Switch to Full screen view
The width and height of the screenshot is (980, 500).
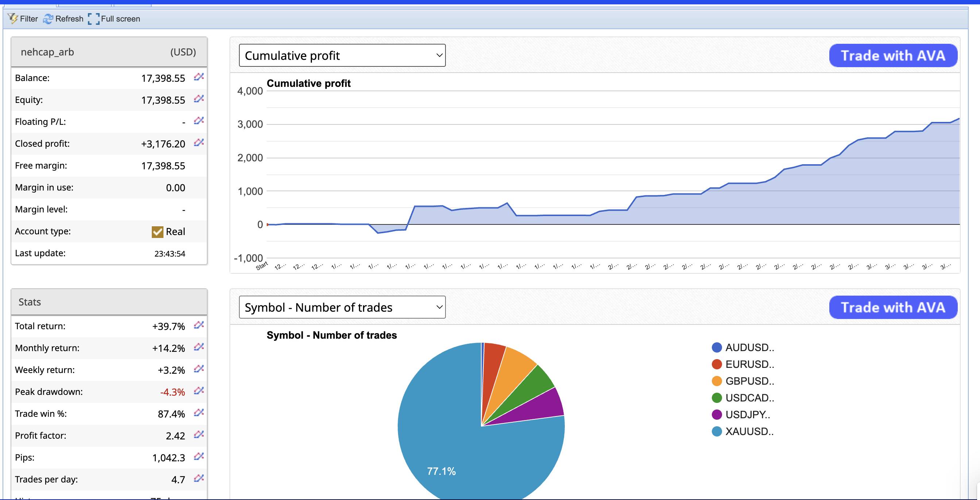(x=114, y=19)
